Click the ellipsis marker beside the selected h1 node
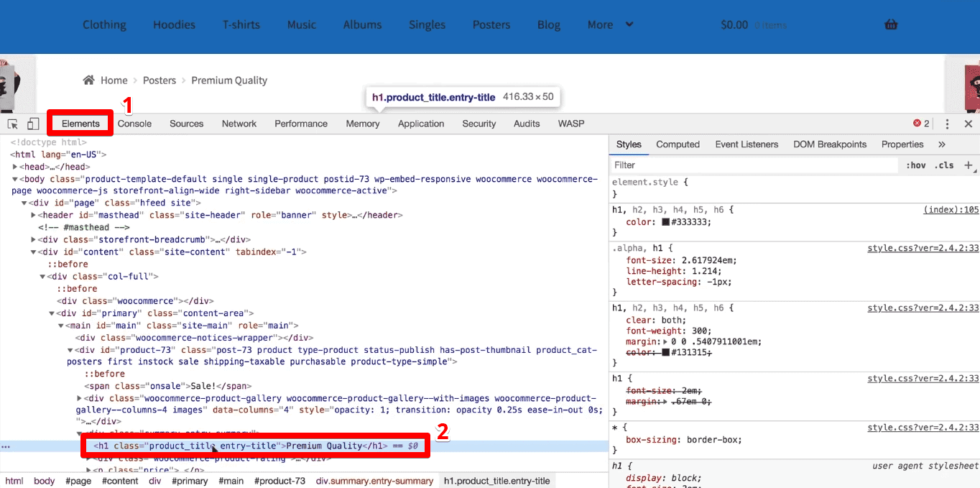 [x=6, y=446]
